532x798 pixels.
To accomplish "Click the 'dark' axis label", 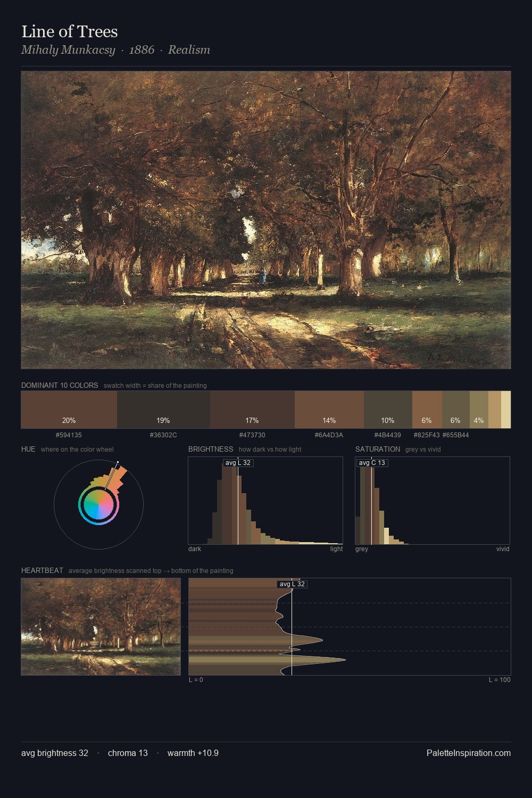I will pyautogui.click(x=195, y=549).
